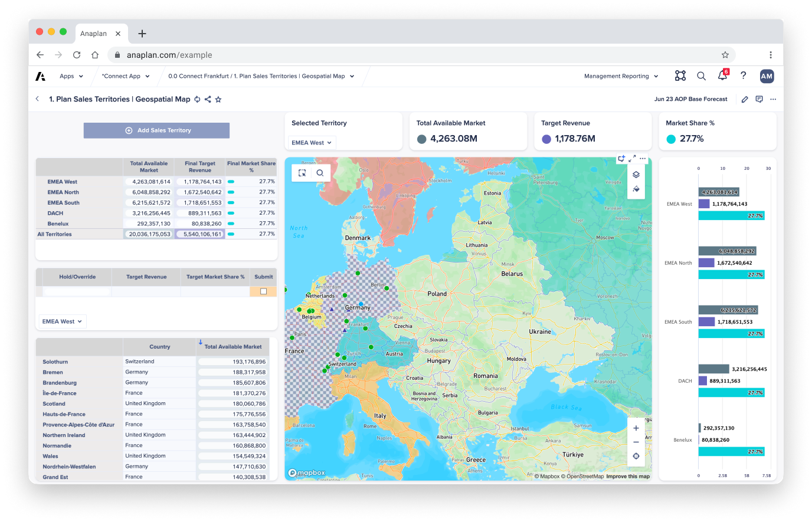Open the page comments icon

tap(759, 99)
